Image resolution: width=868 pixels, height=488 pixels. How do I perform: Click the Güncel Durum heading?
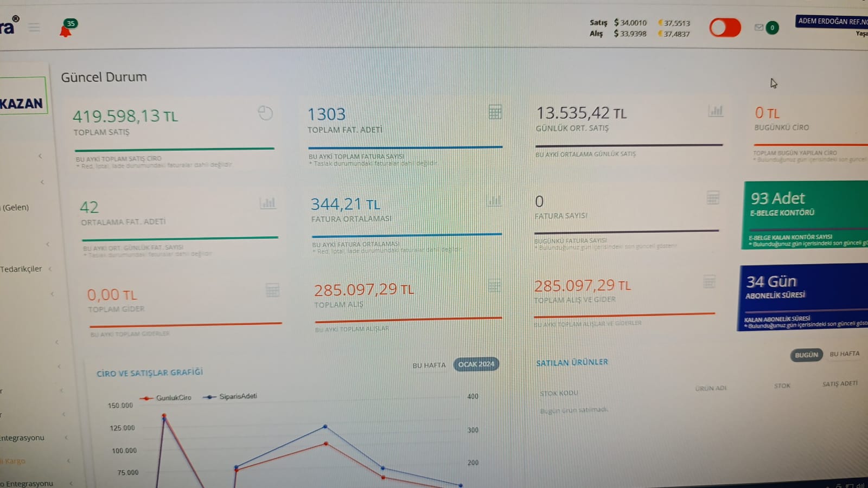pos(104,77)
